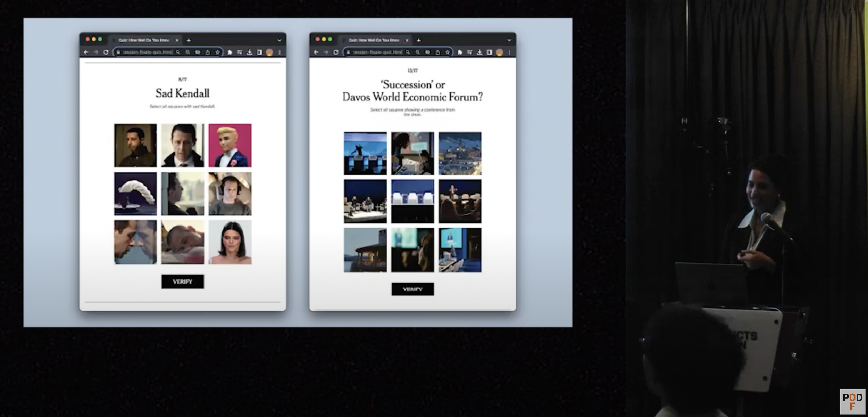This screenshot has height=417, width=868.
Task: Click the share icon in the right browser address bar
Action: (x=437, y=52)
